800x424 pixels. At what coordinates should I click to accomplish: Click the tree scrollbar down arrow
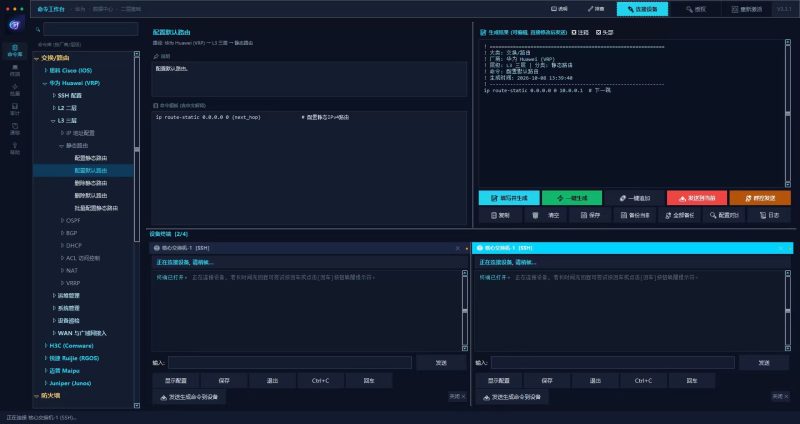pos(137,406)
